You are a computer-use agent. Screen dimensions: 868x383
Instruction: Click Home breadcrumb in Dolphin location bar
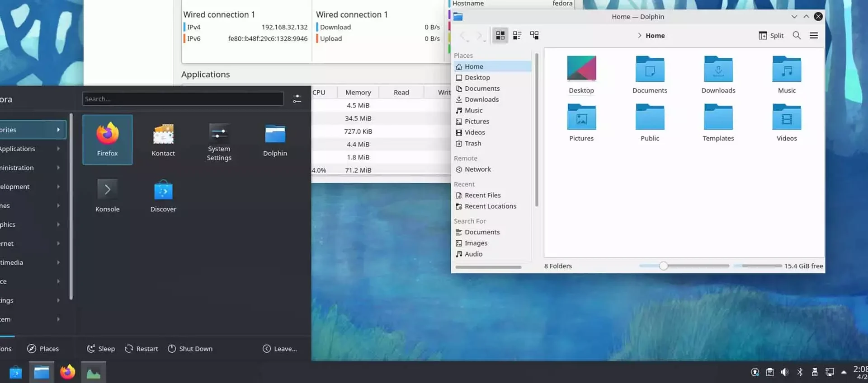tap(655, 36)
